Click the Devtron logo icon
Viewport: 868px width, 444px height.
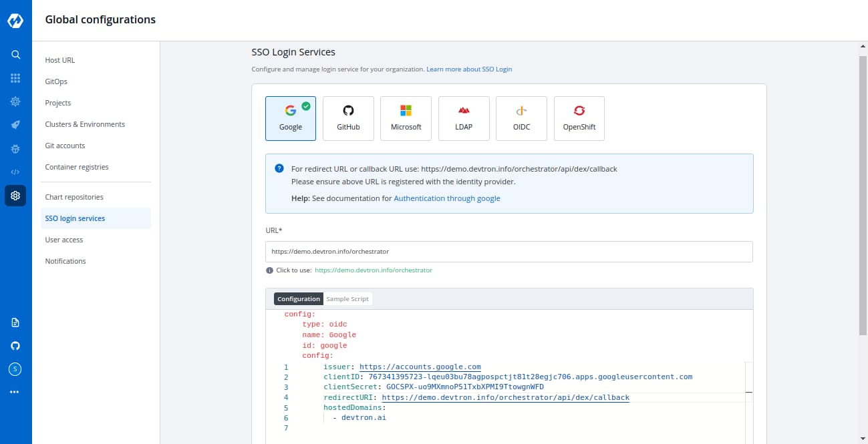[x=15, y=21]
